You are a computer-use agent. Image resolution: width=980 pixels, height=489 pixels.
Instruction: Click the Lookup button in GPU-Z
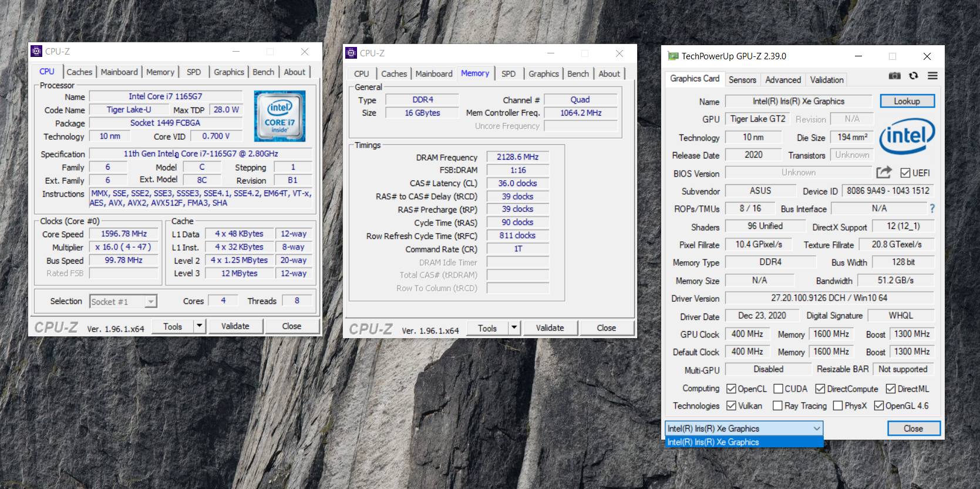coord(907,101)
